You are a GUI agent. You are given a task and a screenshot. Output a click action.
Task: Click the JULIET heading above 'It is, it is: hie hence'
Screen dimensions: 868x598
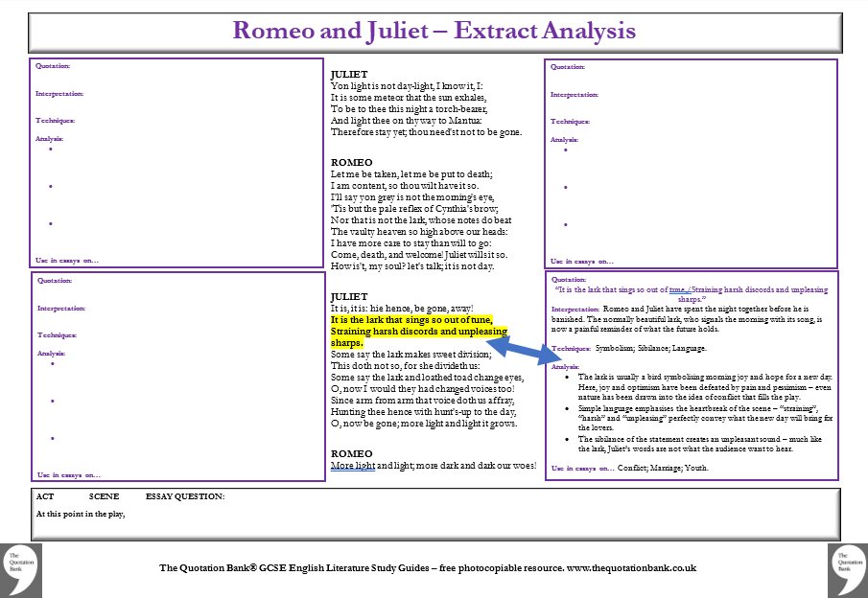[x=349, y=297]
